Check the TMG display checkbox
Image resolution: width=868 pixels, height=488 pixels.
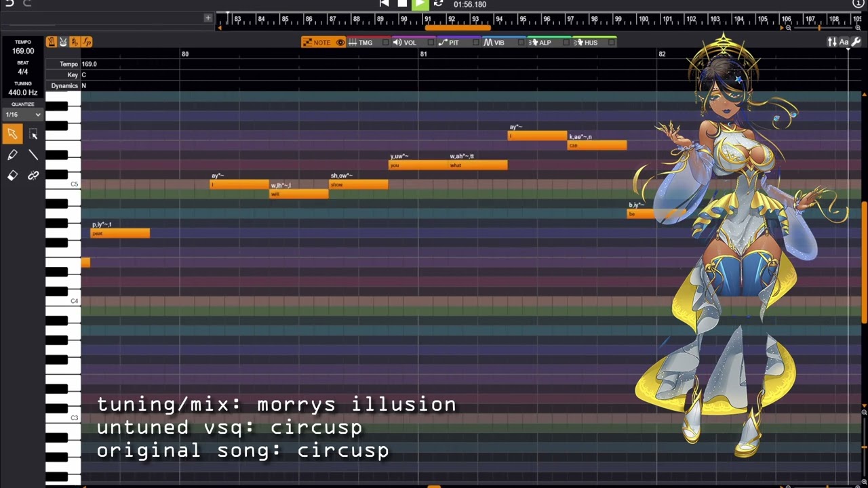tap(386, 42)
